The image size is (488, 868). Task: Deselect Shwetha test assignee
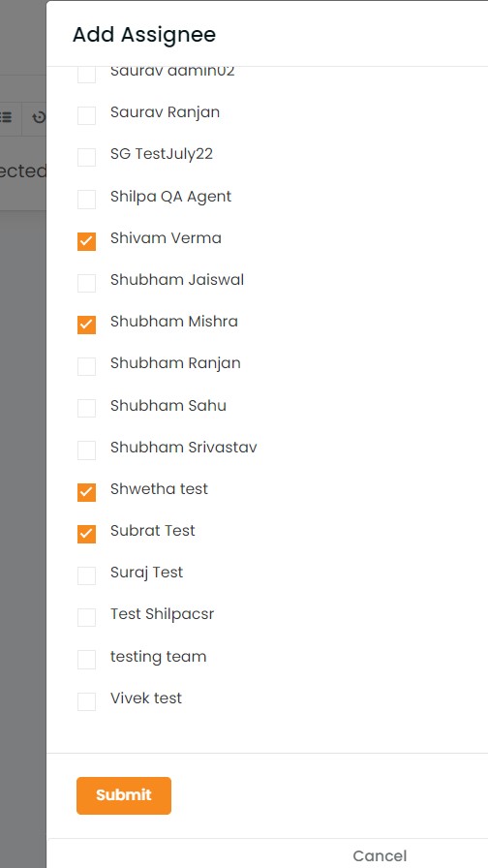click(86, 492)
